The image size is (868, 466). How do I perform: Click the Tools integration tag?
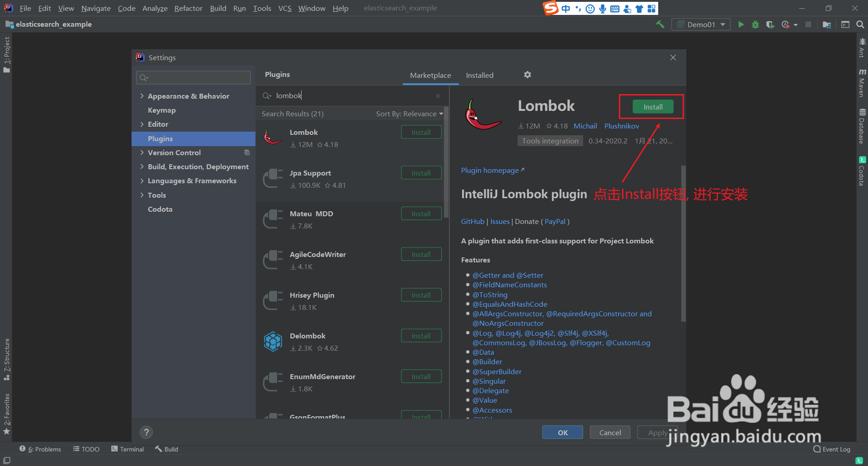click(550, 141)
